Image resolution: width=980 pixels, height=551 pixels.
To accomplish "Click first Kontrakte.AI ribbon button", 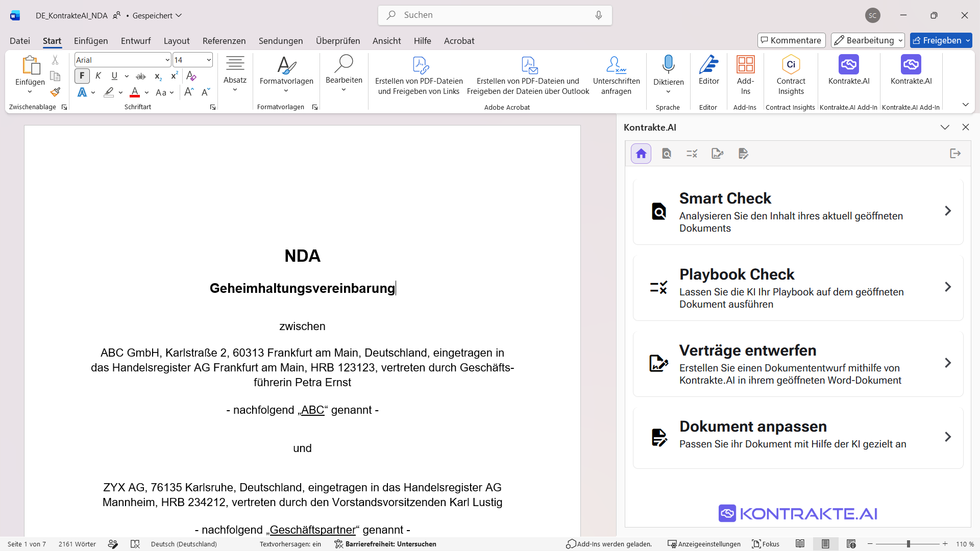I will pos(848,70).
